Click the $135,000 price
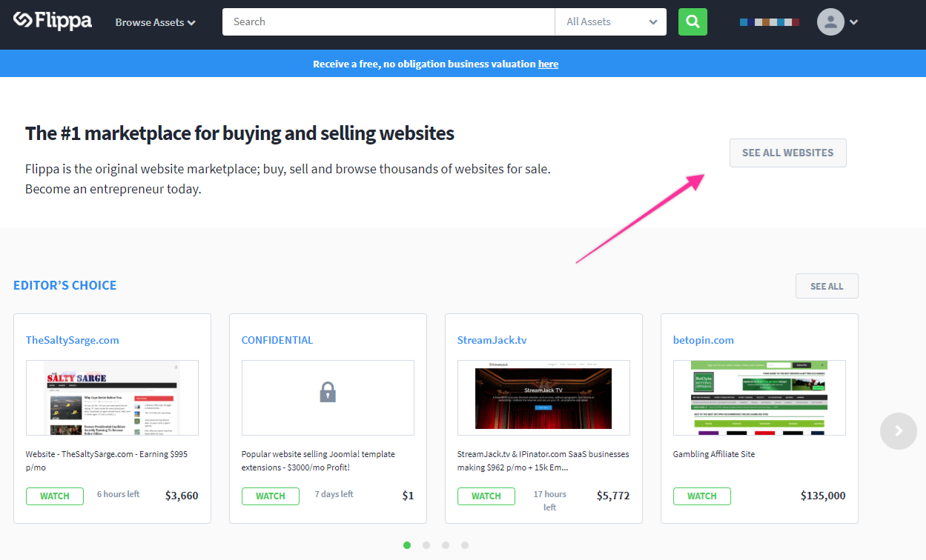This screenshot has height=560, width=926. 823,496
